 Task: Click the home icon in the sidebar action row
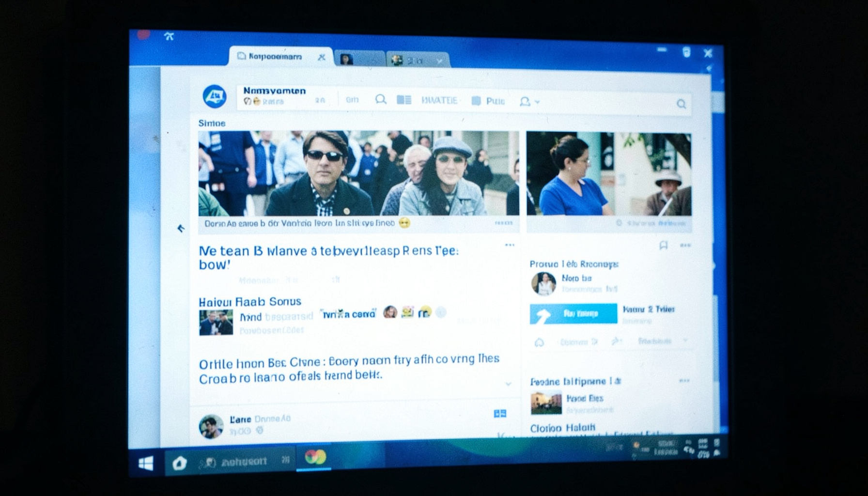point(539,342)
